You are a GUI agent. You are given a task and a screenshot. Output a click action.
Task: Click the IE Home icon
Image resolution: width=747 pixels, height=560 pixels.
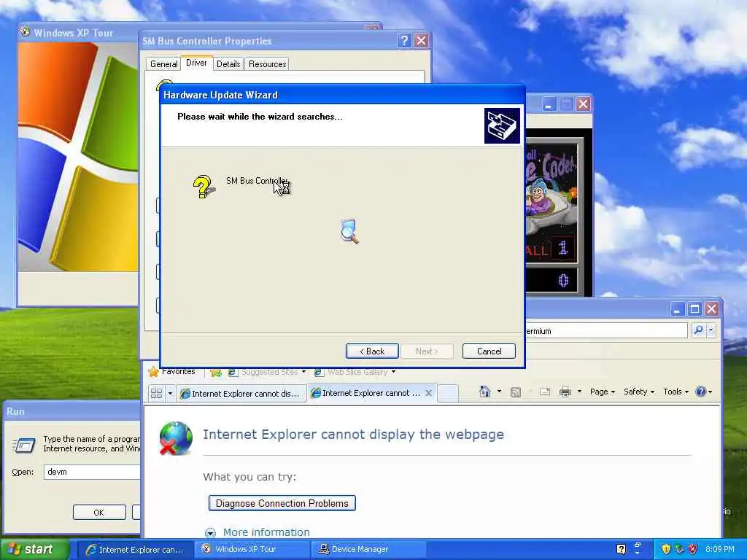pyautogui.click(x=485, y=392)
